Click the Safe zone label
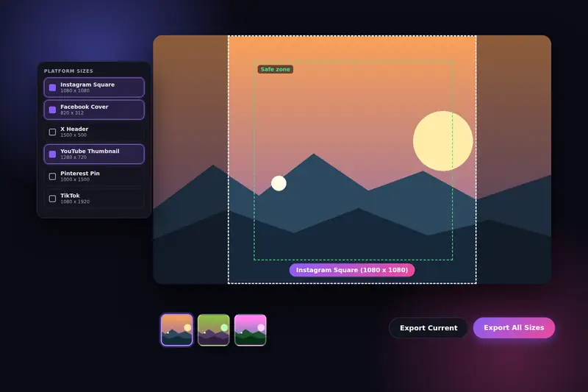 (275, 69)
